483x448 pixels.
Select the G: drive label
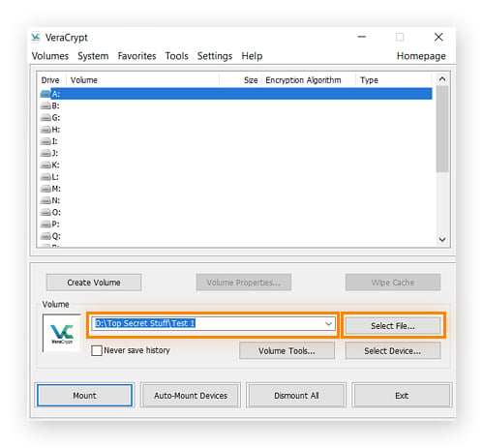(x=56, y=118)
